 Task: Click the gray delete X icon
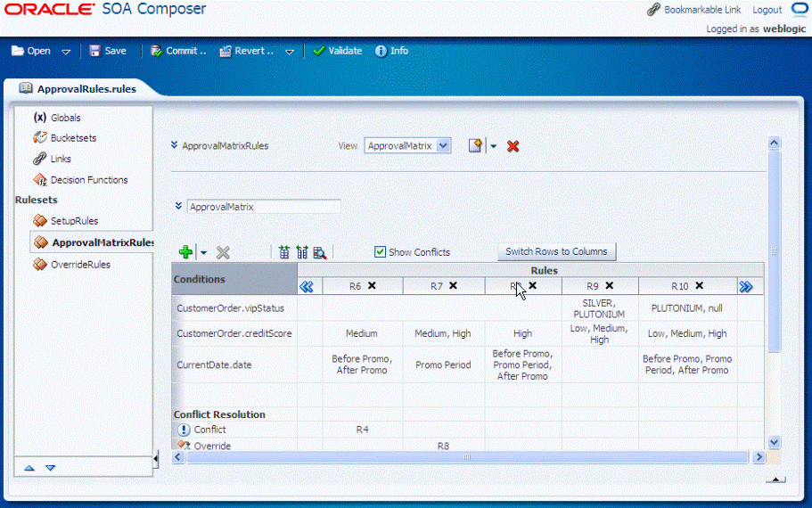pos(223,253)
